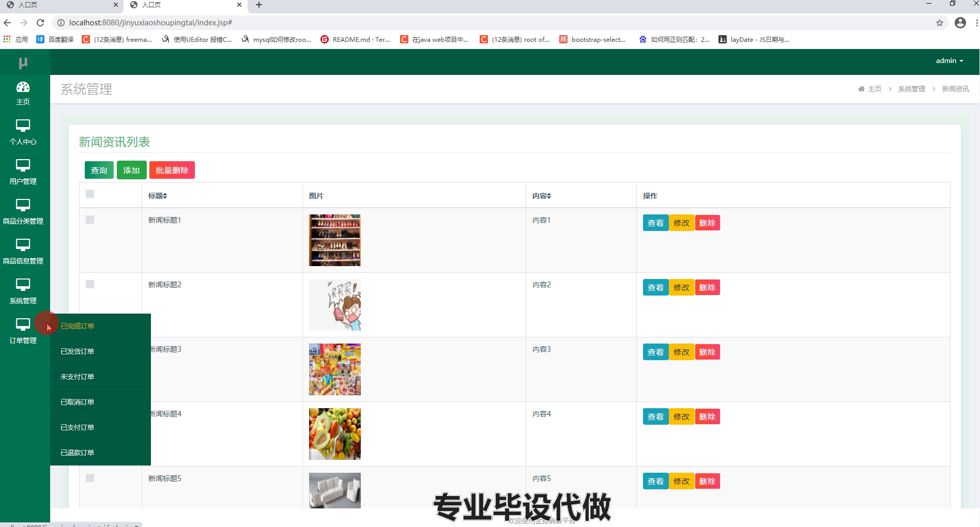Click 系统管理 breadcrumb link
This screenshot has height=527, width=980.
pyautogui.click(x=911, y=89)
